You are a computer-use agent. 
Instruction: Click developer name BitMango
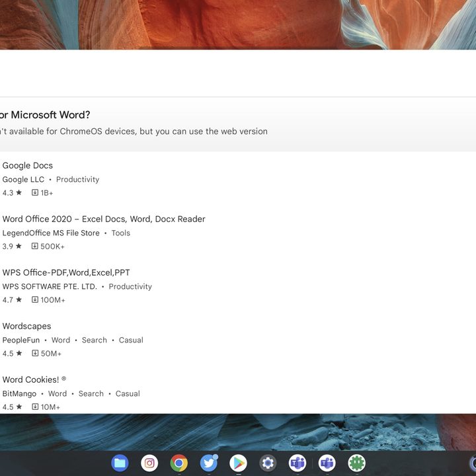tap(19, 394)
